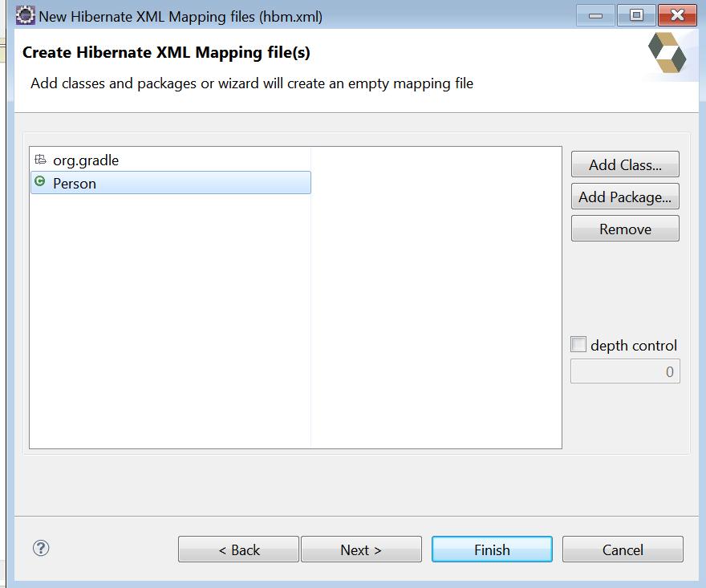706x588 pixels.
Task: Select the Person class entry
Action: click(75, 183)
